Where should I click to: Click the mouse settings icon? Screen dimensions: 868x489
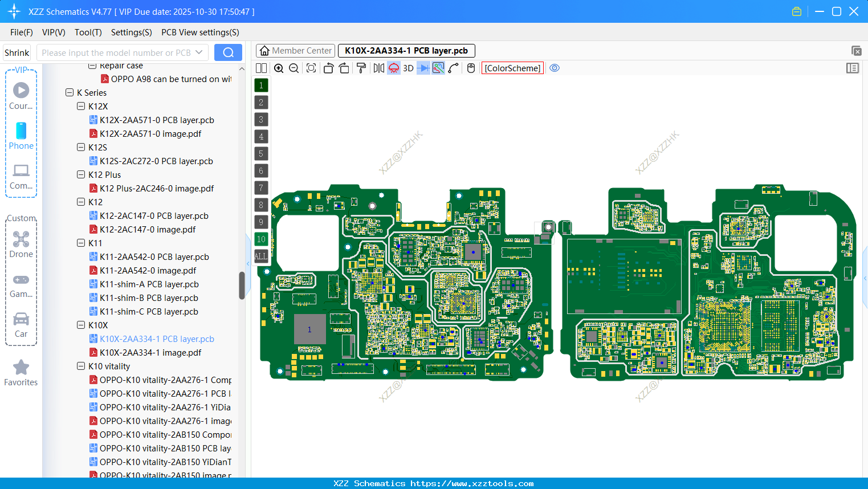(471, 68)
